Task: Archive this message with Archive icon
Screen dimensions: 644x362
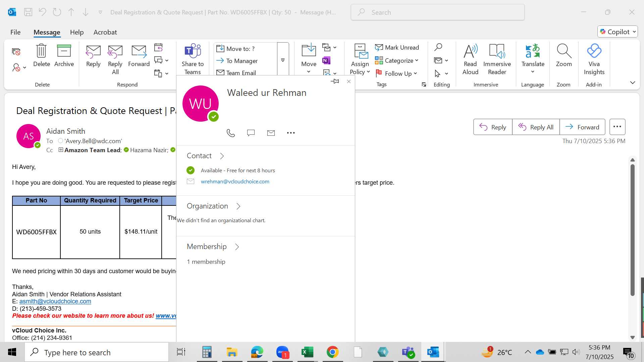Action: [64, 51]
